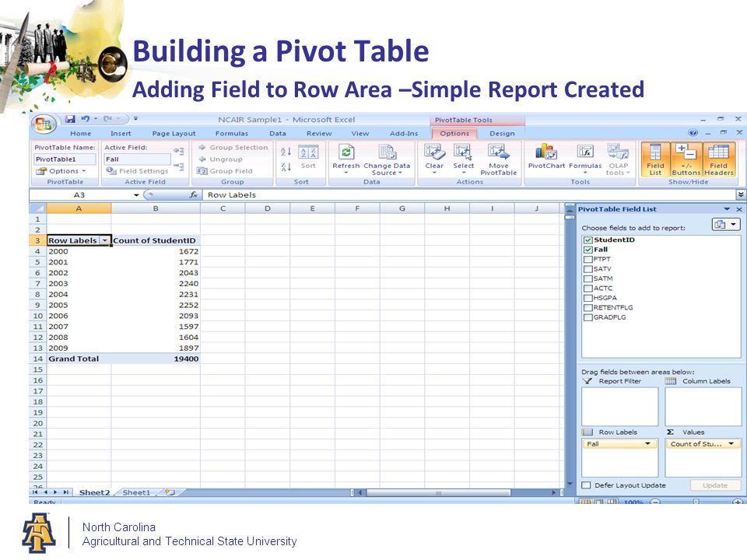Click insert function fx icon

tap(194, 194)
